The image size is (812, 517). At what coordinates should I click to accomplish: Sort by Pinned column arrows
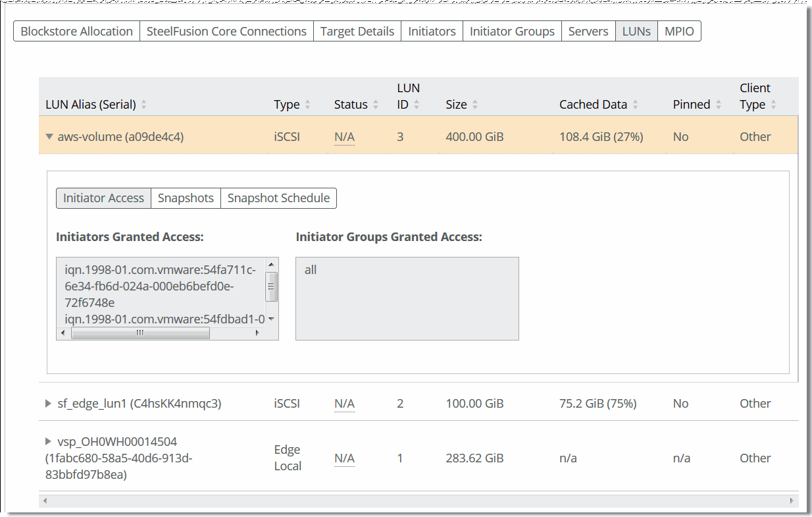click(719, 105)
